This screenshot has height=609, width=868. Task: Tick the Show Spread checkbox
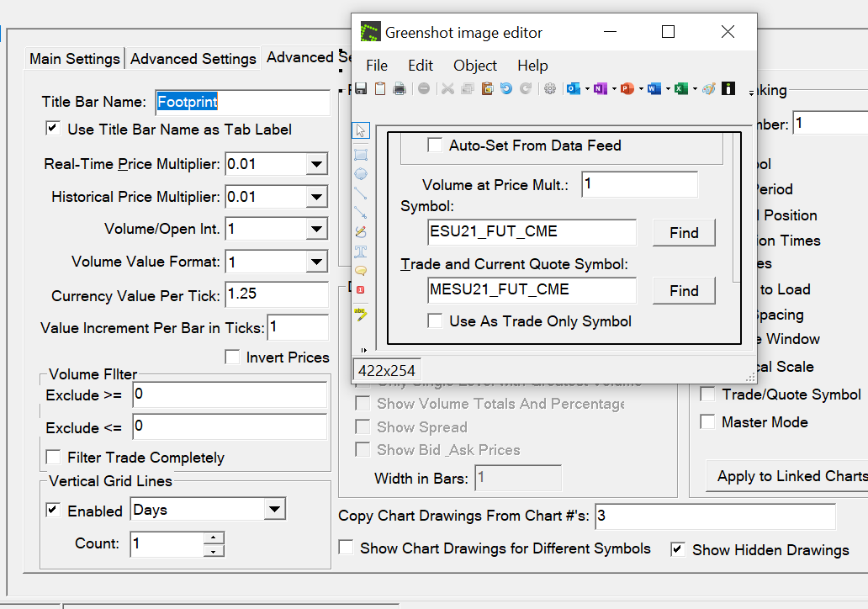coord(363,426)
